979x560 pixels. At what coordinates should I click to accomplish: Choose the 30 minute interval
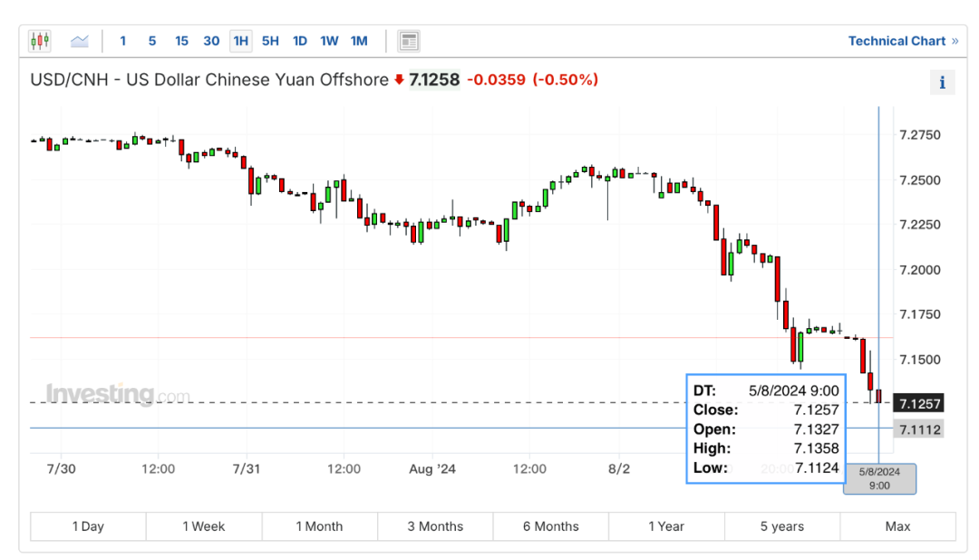point(211,41)
